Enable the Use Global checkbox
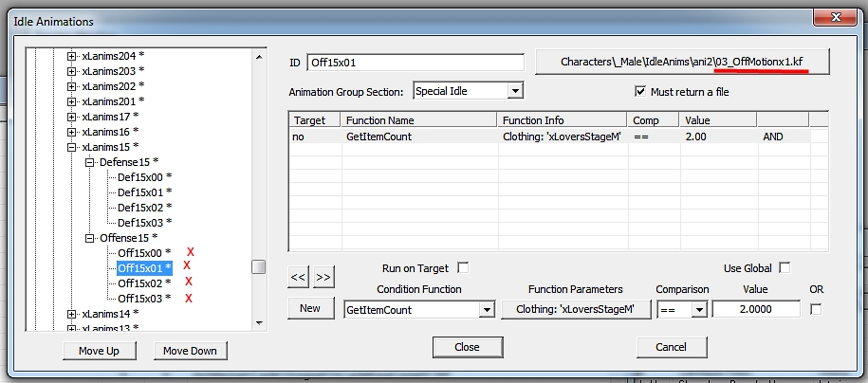This screenshot has width=868, height=383. click(x=784, y=268)
